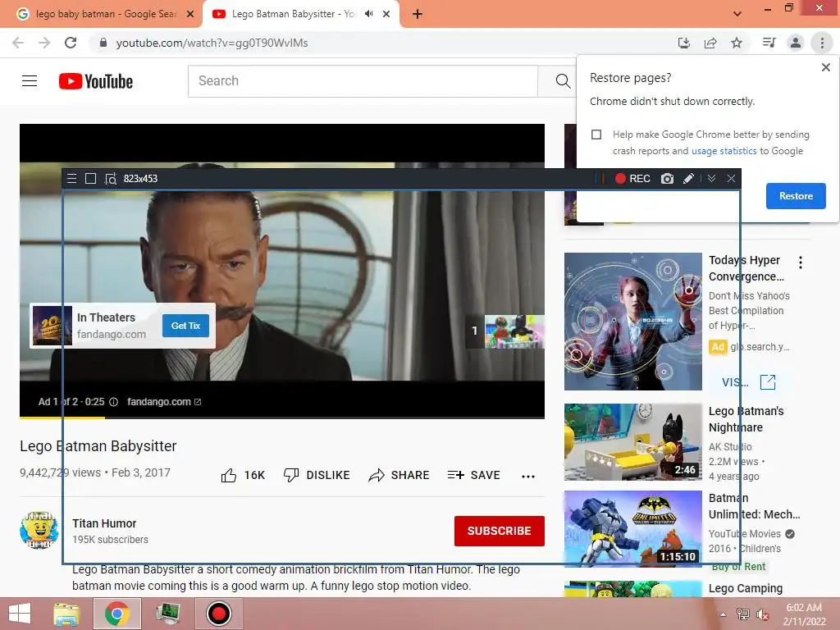Open the Titan Humor channel avatar
The height and width of the screenshot is (630, 840).
click(39, 531)
